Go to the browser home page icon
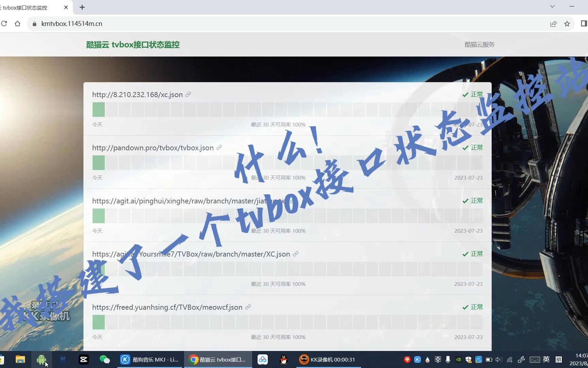 (x=17, y=24)
